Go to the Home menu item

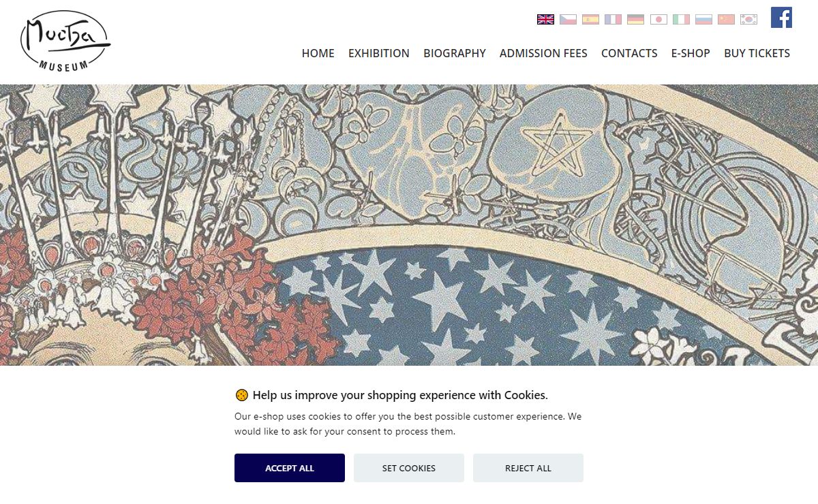tap(318, 53)
